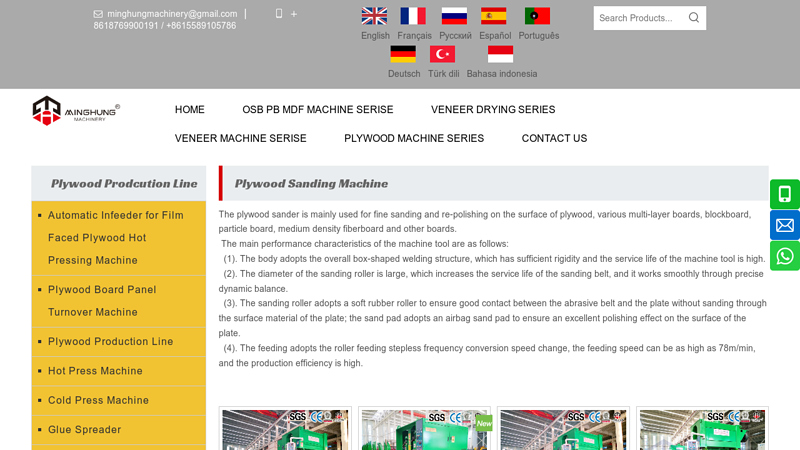Click the UK flag for English
The height and width of the screenshot is (450, 800).
374,16
